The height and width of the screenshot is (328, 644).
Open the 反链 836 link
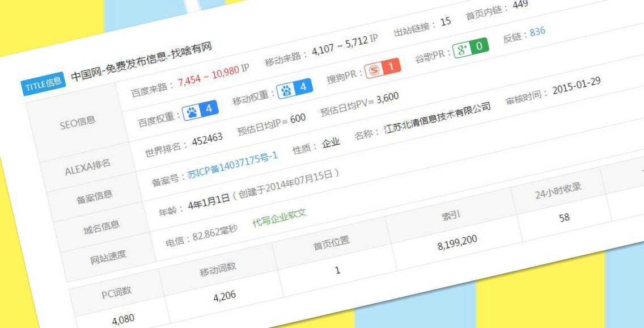[537, 31]
